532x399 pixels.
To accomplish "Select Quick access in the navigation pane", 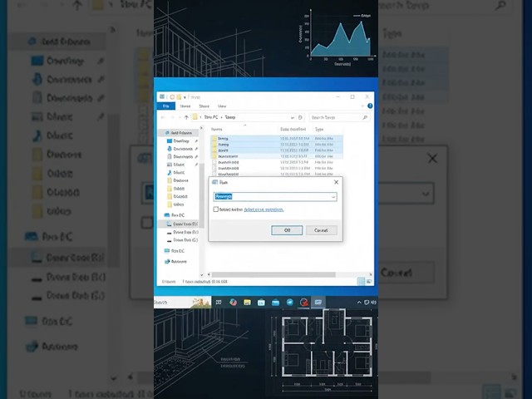I will pos(178,133).
